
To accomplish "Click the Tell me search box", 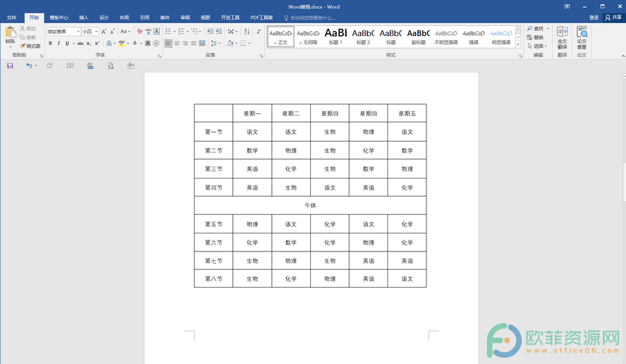I will pos(310,18).
